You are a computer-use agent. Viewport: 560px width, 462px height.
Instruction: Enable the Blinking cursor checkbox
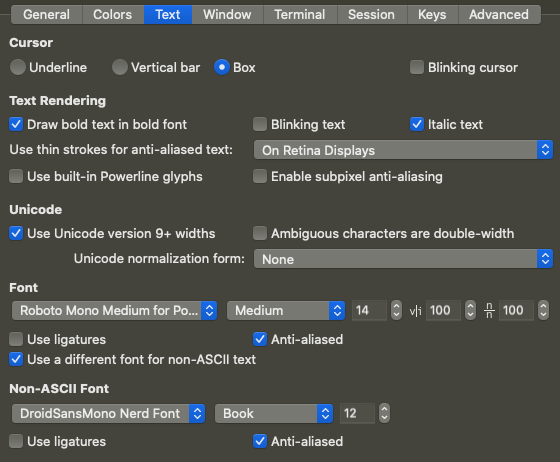tap(417, 67)
